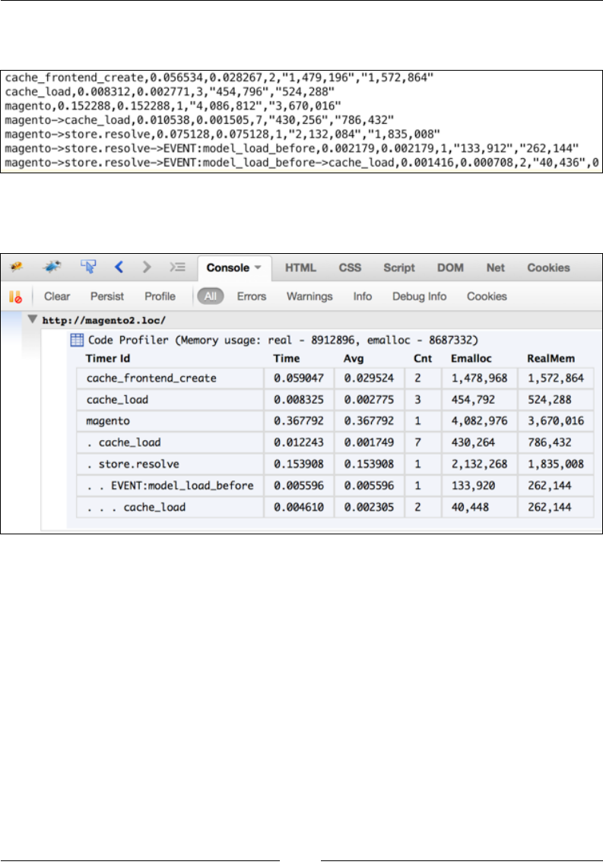Sort by RealMem column header
Image resolution: width=603 pixels, height=868 pixels.
click(x=551, y=358)
